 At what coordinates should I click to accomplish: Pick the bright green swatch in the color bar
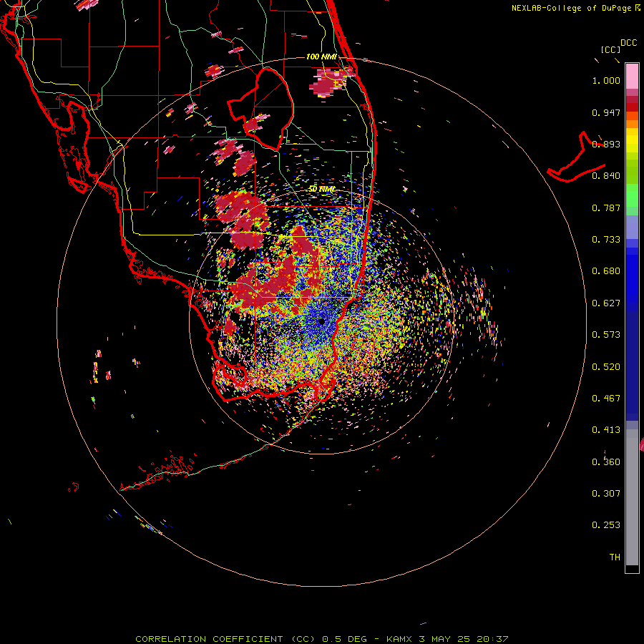click(632, 195)
